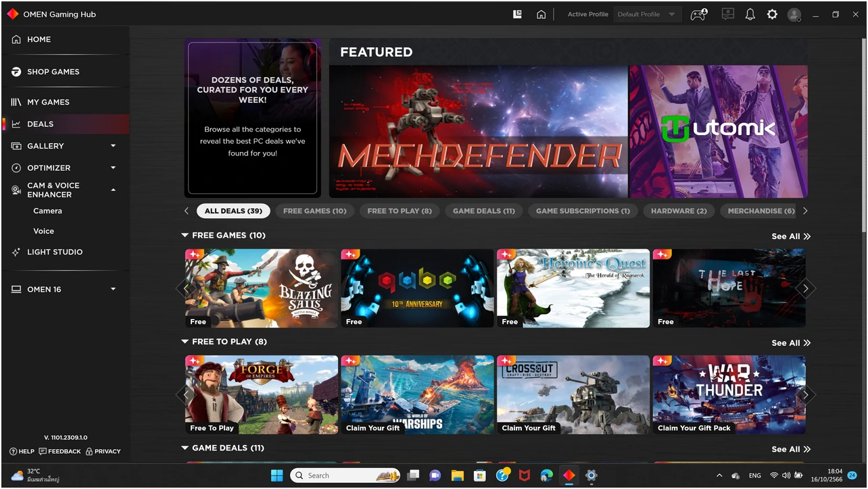The height and width of the screenshot is (489, 868).
Task: Click the library icon beside MY GAMES
Action: (16, 102)
